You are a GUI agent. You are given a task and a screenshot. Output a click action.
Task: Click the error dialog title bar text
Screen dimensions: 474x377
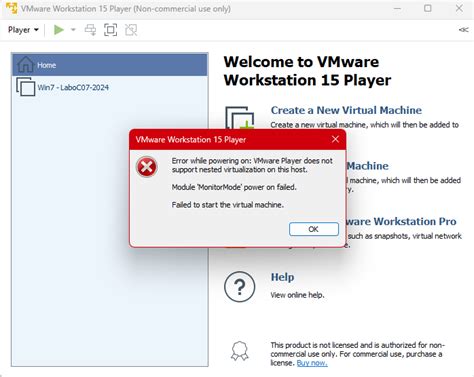[191, 139]
